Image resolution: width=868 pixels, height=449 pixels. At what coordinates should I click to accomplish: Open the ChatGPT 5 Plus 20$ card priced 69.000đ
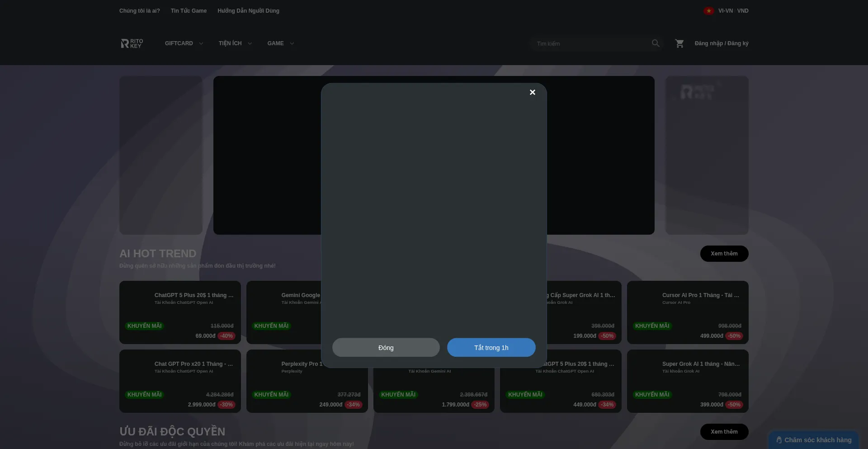click(180, 312)
